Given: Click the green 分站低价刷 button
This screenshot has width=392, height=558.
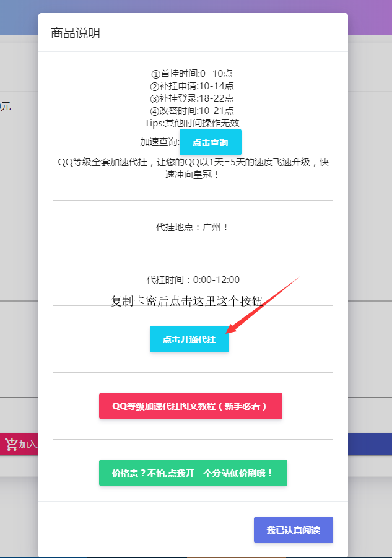Looking at the screenshot, I should pyautogui.click(x=193, y=473).
